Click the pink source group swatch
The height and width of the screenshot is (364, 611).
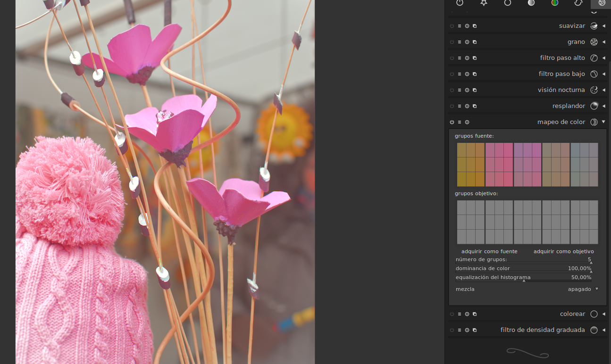[x=499, y=165]
